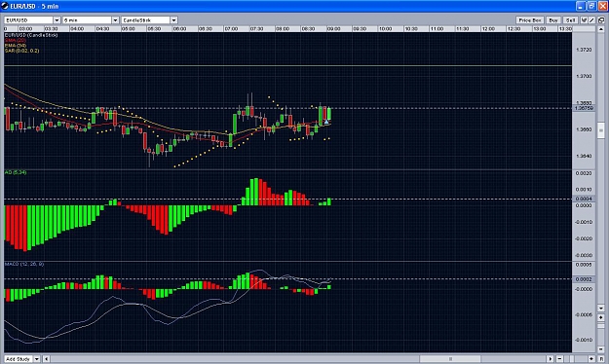Click the price scale down arrow
The image size is (609, 364).
pyautogui.click(x=601, y=309)
